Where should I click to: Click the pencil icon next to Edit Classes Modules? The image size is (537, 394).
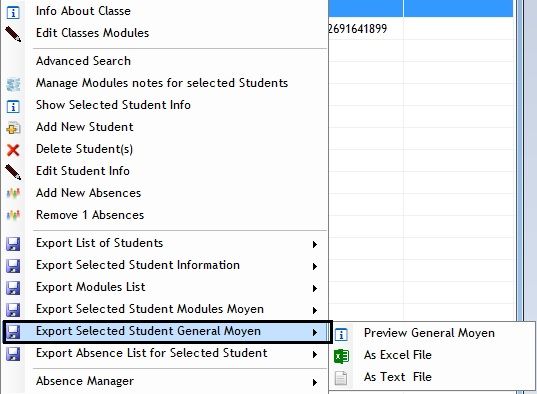13,34
